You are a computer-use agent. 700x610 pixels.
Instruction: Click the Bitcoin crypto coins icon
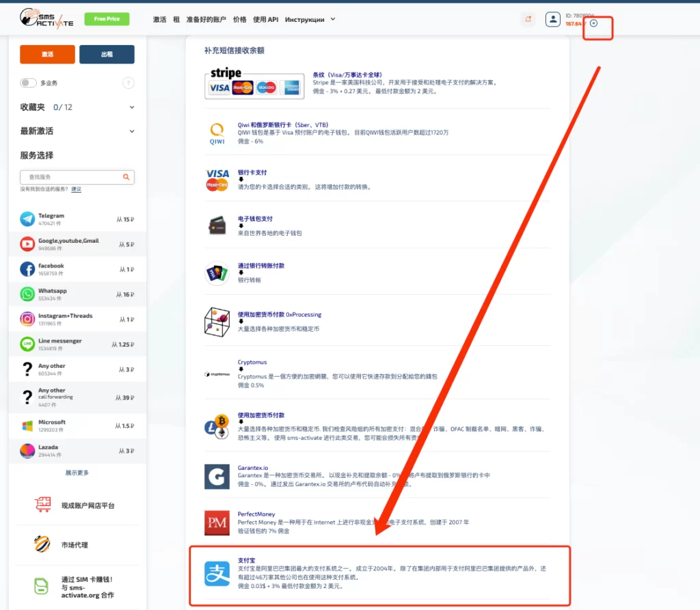pyautogui.click(x=217, y=427)
